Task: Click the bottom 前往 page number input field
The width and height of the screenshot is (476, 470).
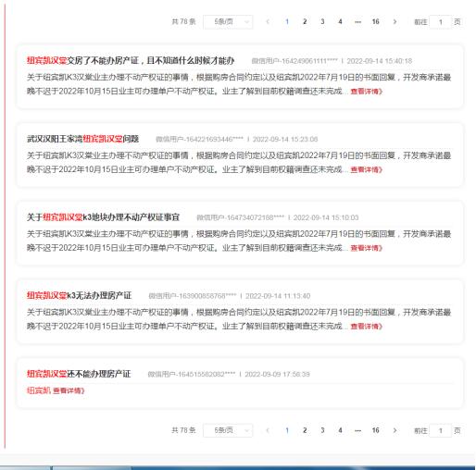Action: click(x=441, y=430)
